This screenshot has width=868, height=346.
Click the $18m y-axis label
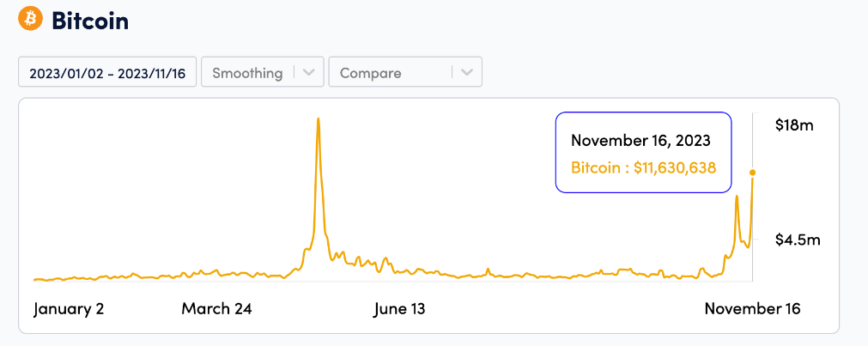793,125
